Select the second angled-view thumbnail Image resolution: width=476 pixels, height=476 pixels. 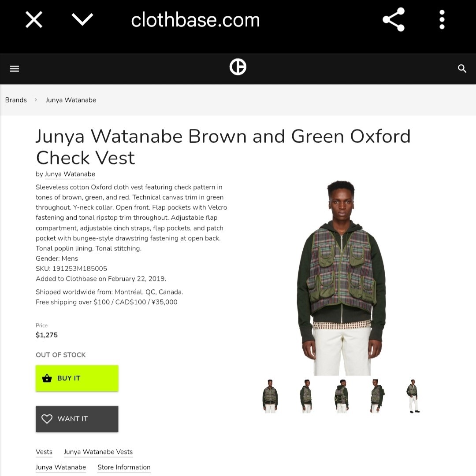click(x=306, y=396)
